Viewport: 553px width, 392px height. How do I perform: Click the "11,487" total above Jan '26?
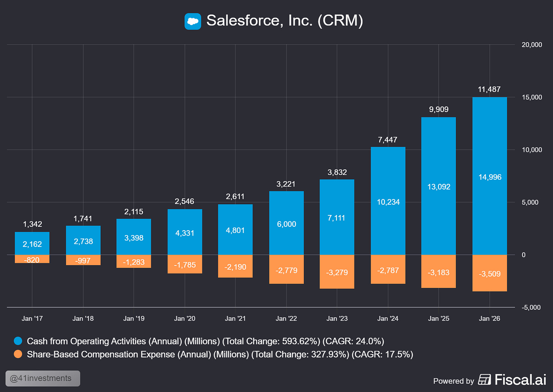pyautogui.click(x=489, y=89)
